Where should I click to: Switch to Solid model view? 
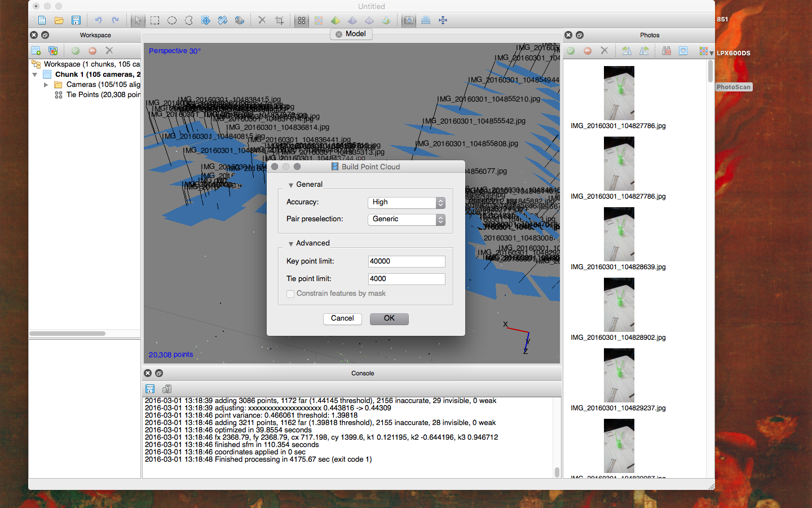tap(352, 20)
